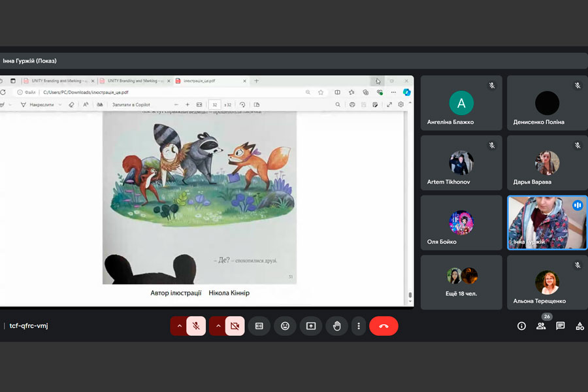Click the PDF page number field
Viewport: 588px width, 392px height.
(214, 105)
